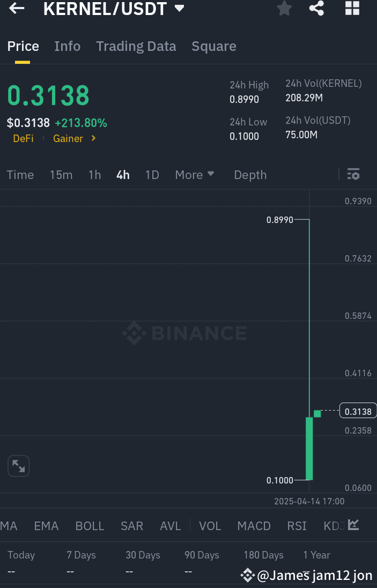Enable the RSI indicator
Image resolution: width=377 pixels, height=588 pixels.
(x=297, y=526)
